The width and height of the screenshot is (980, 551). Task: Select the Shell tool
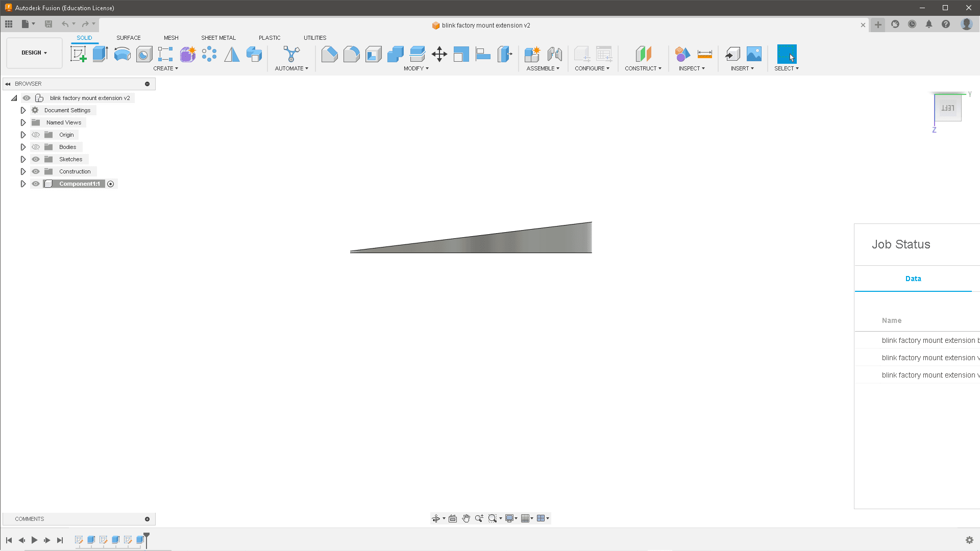[x=373, y=54]
